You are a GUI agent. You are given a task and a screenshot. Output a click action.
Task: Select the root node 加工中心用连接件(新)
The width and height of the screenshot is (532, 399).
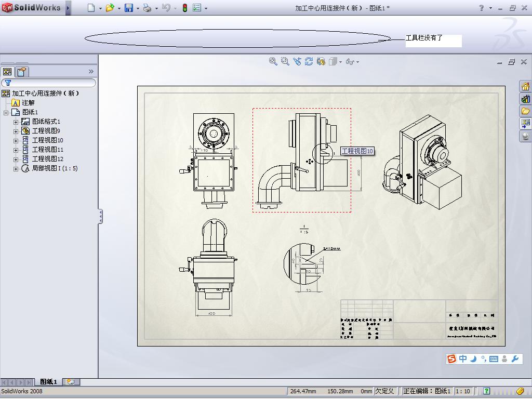[x=45, y=94]
